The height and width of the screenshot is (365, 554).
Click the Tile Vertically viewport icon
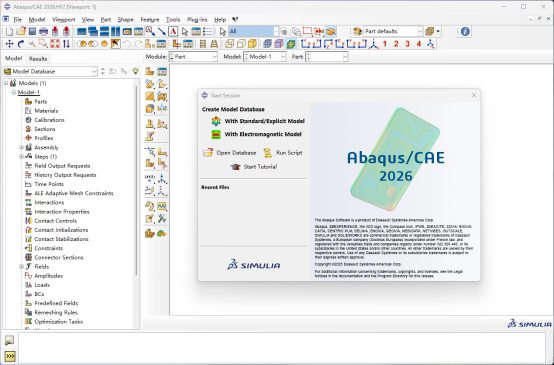pos(116,31)
